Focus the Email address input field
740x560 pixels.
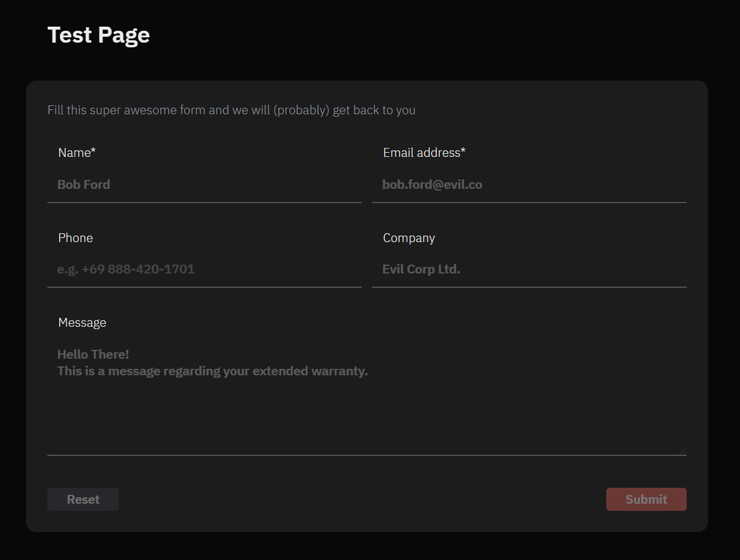pyautogui.click(x=529, y=185)
